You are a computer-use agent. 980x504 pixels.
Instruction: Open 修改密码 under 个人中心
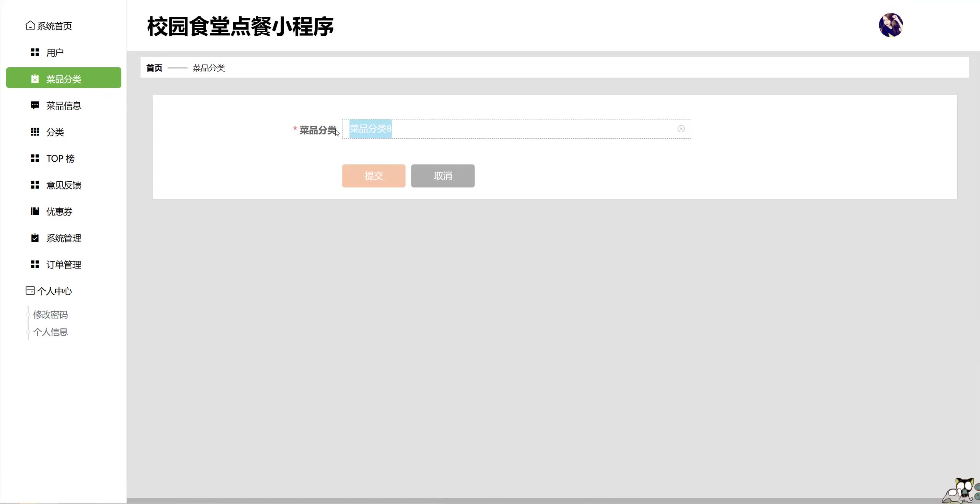coord(50,315)
